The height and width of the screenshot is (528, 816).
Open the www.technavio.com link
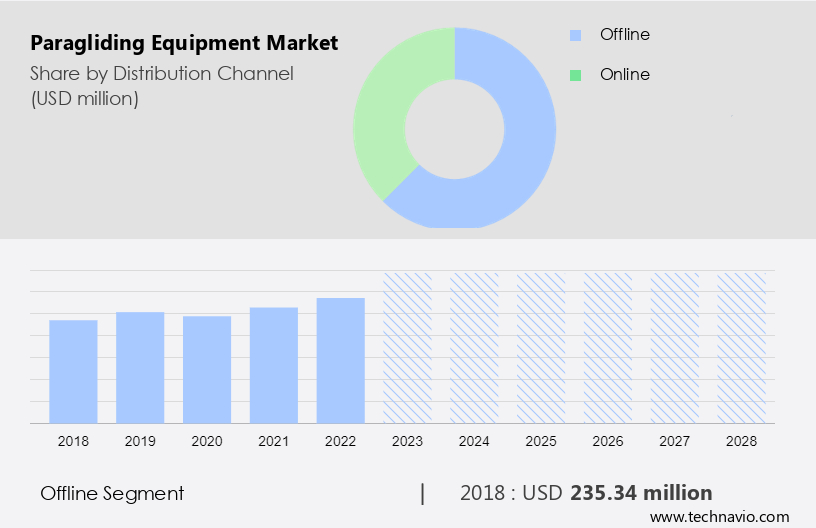pyautogui.click(x=719, y=517)
